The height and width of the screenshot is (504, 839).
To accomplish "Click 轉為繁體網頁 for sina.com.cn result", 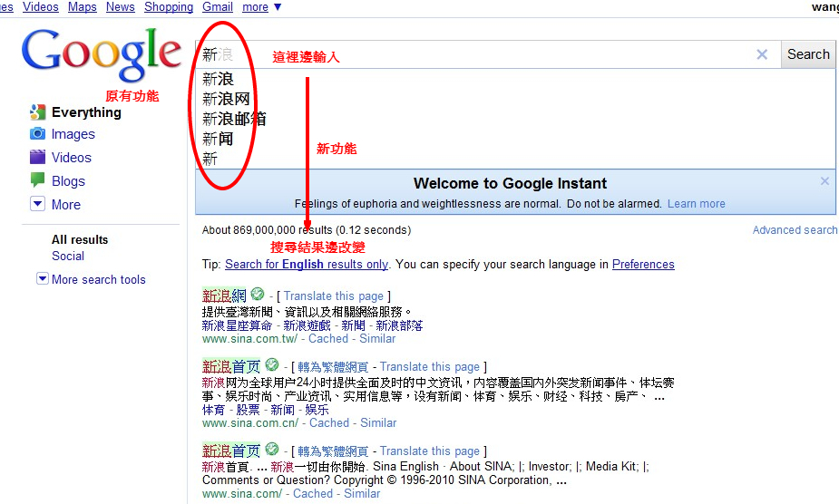I will click(333, 367).
